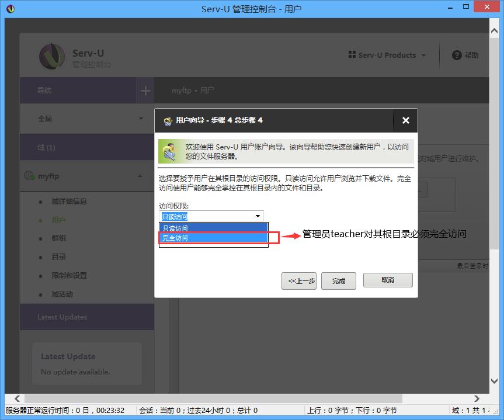Click the plus icon beside 导航
This screenshot has height=420, width=504.
point(145,91)
